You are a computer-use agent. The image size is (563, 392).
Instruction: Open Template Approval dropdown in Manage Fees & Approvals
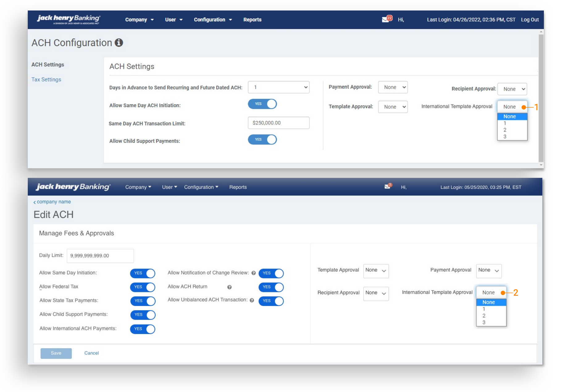(376, 271)
